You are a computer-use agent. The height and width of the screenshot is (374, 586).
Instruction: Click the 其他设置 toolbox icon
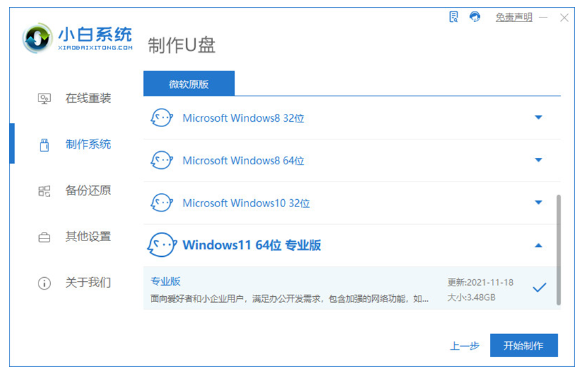click(x=44, y=237)
